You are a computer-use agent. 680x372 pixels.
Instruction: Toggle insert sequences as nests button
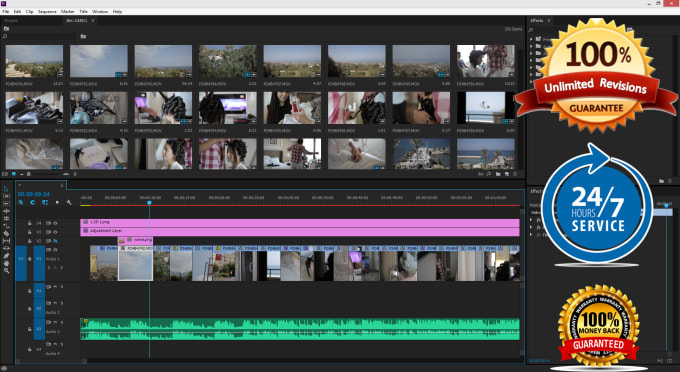(x=20, y=202)
